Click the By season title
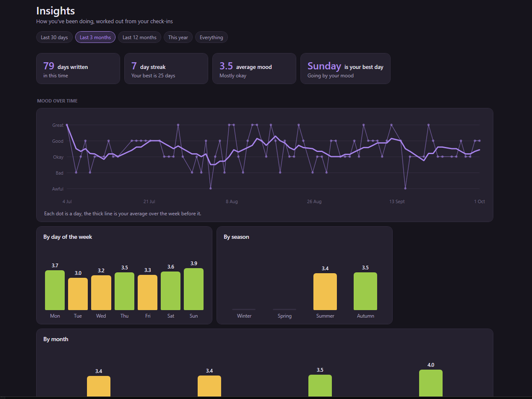The image size is (532, 399). click(236, 237)
